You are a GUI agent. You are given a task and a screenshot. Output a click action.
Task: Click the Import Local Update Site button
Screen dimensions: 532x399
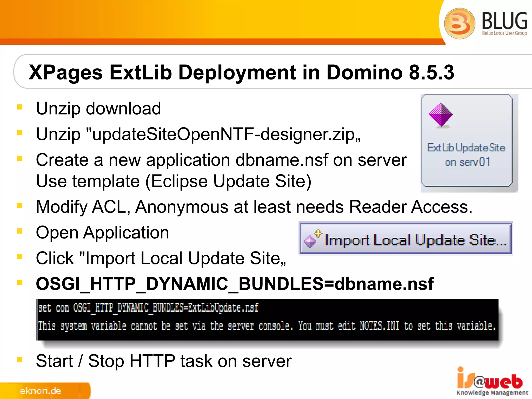pos(406,238)
